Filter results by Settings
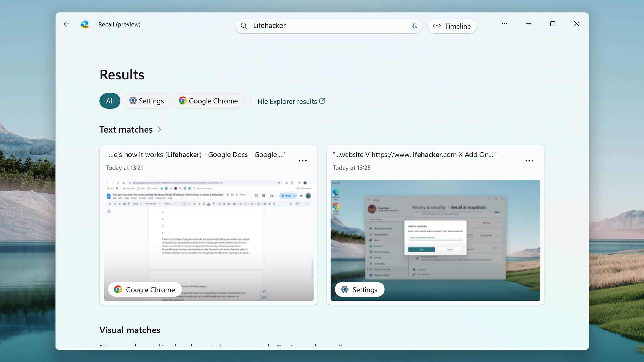This screenshot has height=362, width=644. [x=147, y=101]
